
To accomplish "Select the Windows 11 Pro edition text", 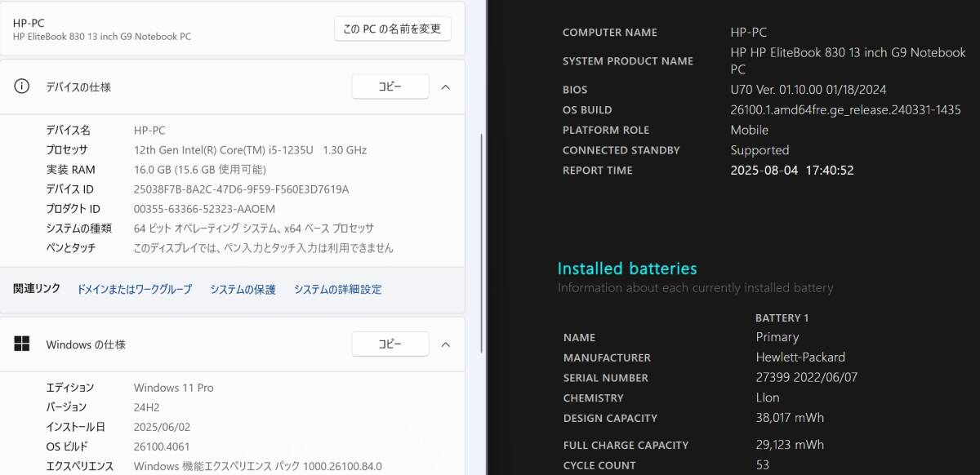I will pyautogui.click(x=174, y=388).
